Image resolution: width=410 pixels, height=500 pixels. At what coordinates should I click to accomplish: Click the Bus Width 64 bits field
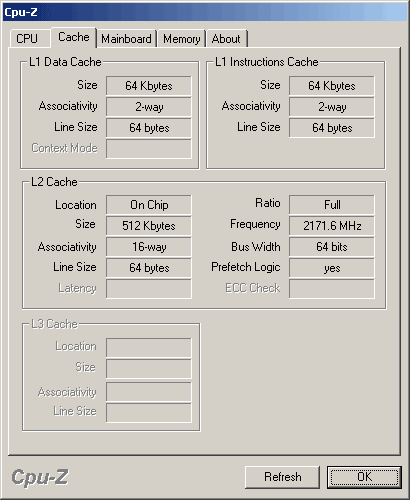click(332, 247)
